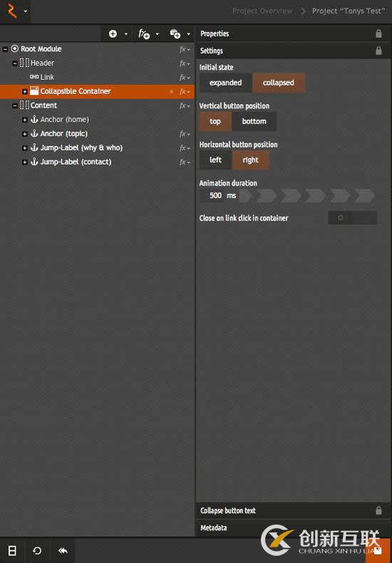Click lock icon on Settings header

point(378,51)
